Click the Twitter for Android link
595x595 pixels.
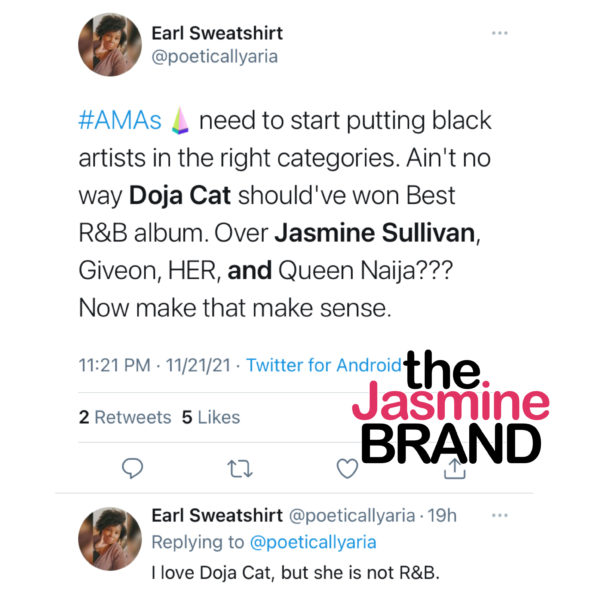coord(324,365)
